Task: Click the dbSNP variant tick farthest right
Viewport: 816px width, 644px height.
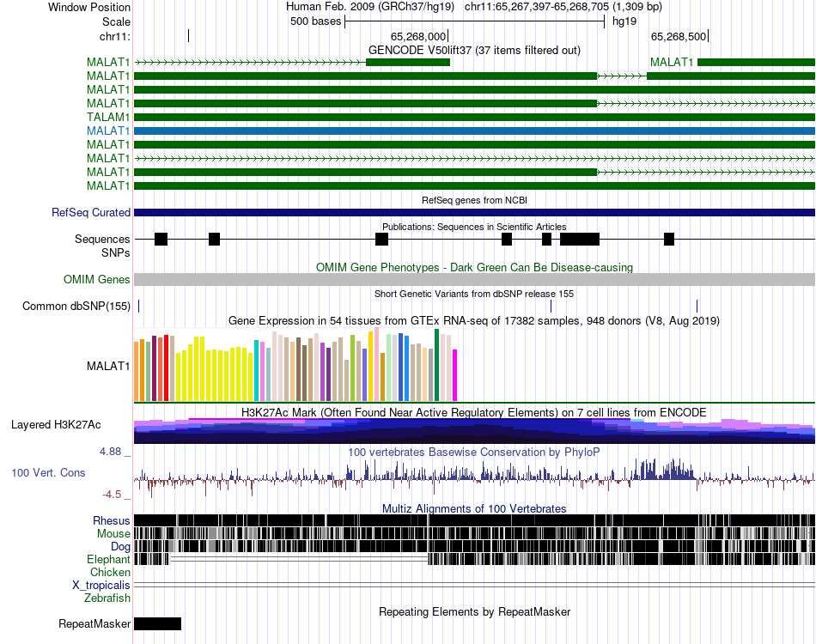Action: tap(697, 306)
